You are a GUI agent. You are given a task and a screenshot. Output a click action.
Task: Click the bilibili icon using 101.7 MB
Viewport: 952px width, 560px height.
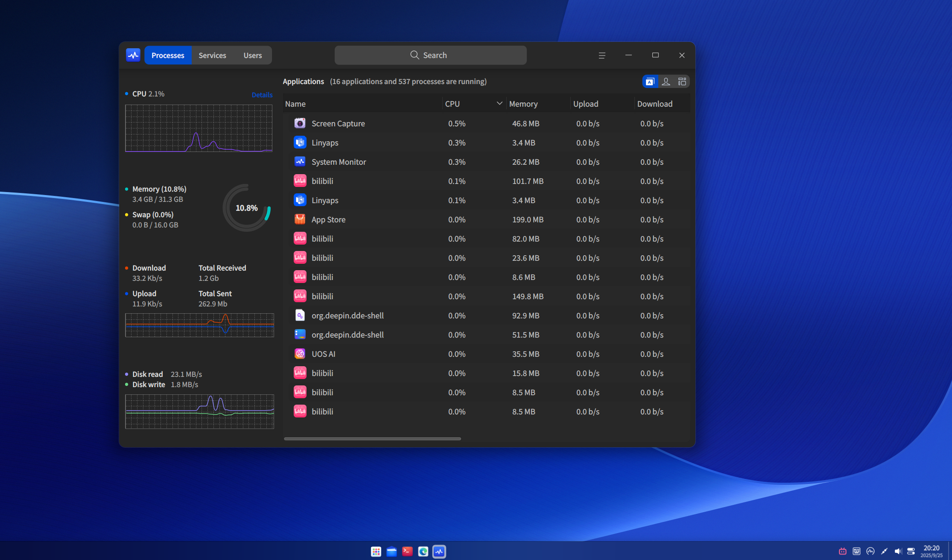point(300,181)
